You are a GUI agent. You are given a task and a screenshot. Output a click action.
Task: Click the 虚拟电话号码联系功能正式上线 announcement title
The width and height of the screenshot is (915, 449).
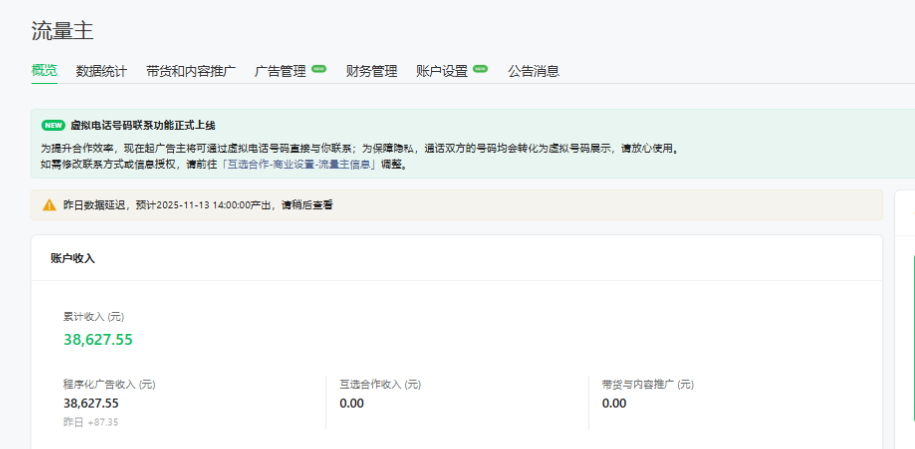[142, 125]
